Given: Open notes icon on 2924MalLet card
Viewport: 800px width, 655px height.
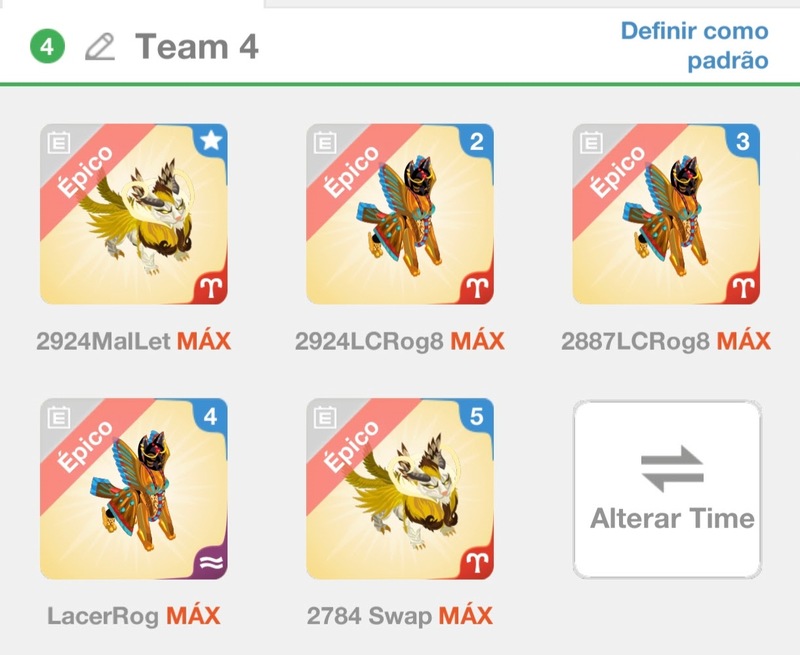Looking at the screenshot, I should tap(59, 142).
